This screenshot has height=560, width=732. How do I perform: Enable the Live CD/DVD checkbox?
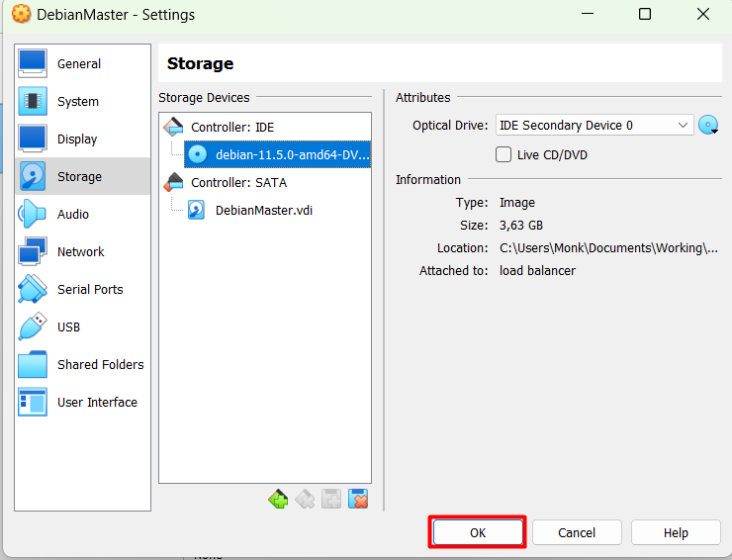[x=503, y=154]
